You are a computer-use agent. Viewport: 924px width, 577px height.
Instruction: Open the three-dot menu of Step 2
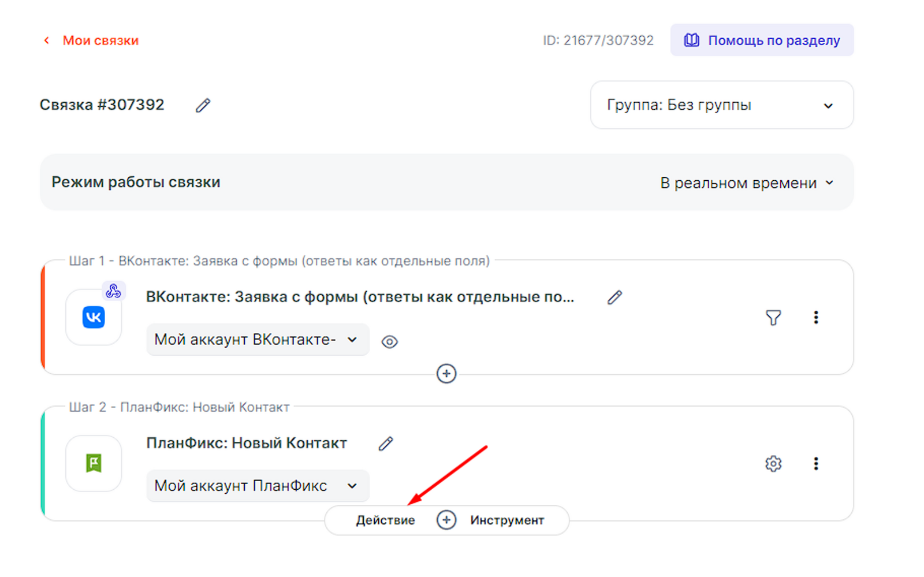click(815, 464)
